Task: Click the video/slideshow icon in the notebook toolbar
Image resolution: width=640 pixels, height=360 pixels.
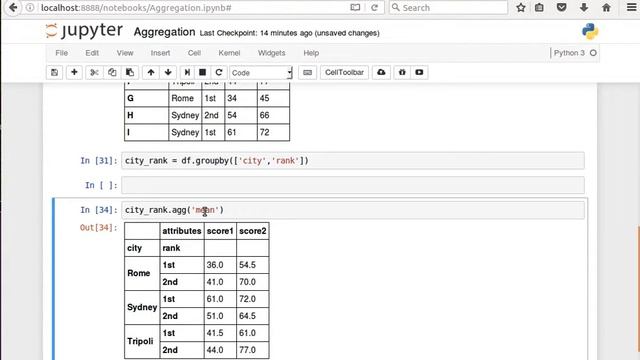Action: [x=419, y=73]
